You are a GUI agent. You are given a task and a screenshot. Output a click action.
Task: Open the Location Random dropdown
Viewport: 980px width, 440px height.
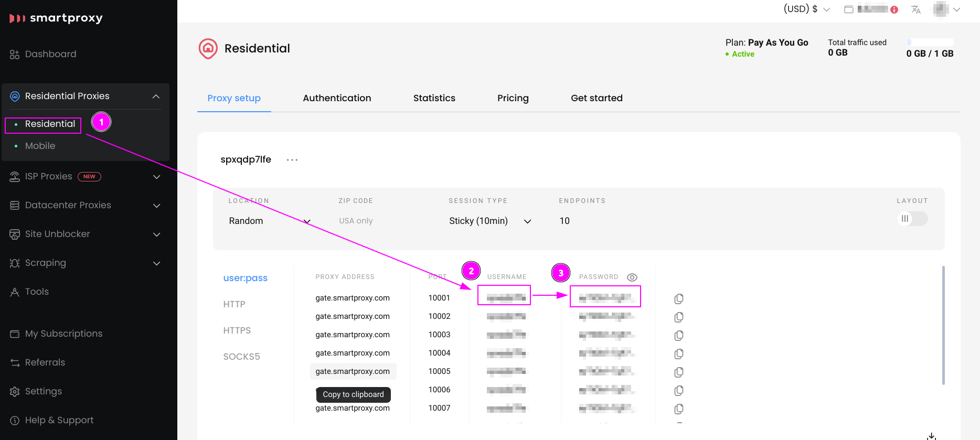pyautogui.click(x=270, y=221)
